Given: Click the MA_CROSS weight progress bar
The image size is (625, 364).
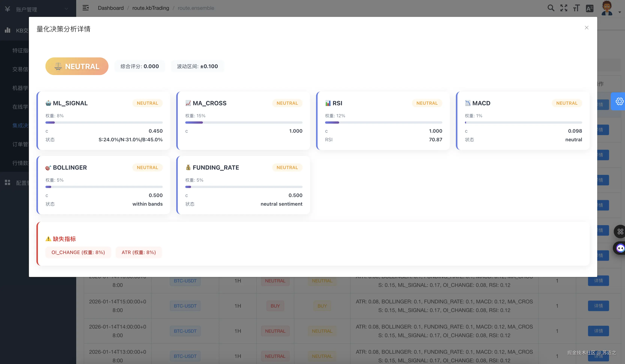Looking at the screenshot, I should click(x=244, y=123).
